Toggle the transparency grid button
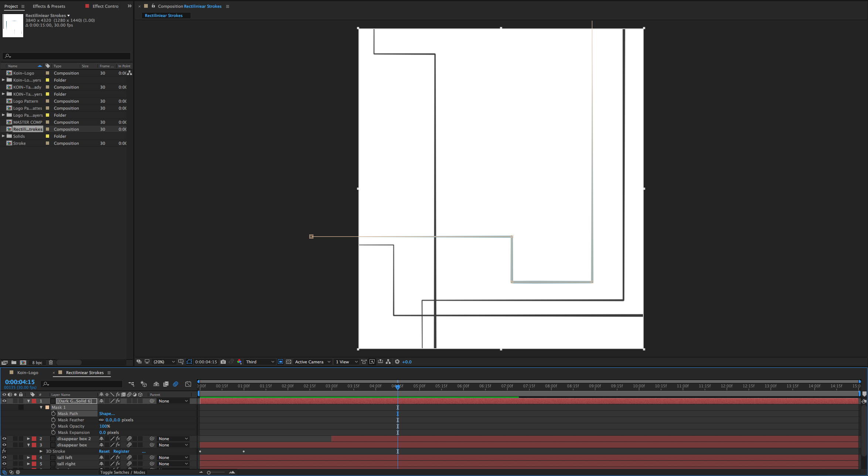This screenshot has height=476, width=868. tap(289, 362)
